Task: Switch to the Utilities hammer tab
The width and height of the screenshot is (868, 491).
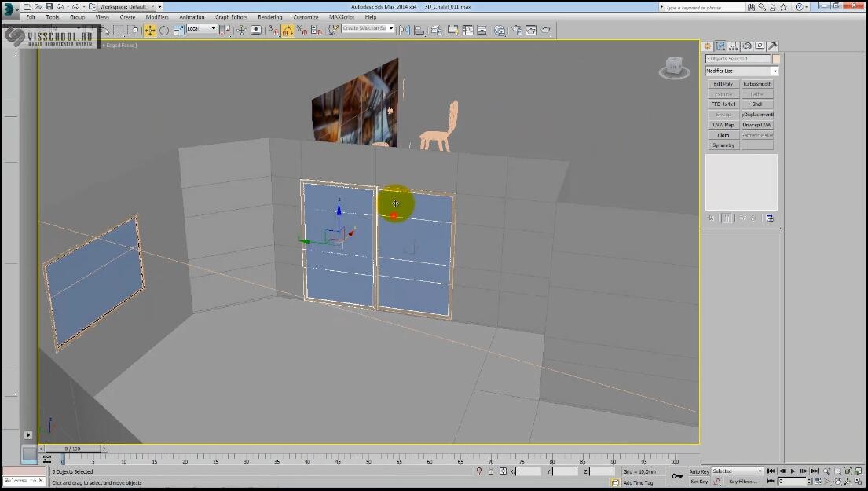Action: pos(773,46)
